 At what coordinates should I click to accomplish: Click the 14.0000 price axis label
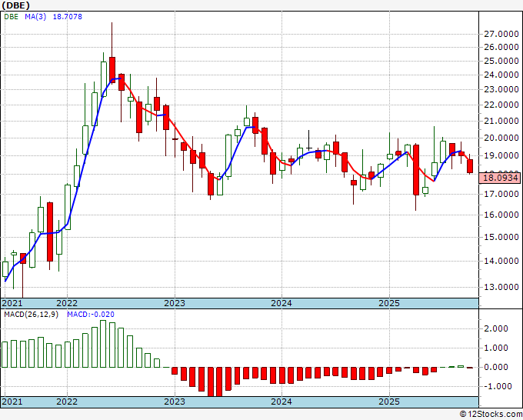501,262
